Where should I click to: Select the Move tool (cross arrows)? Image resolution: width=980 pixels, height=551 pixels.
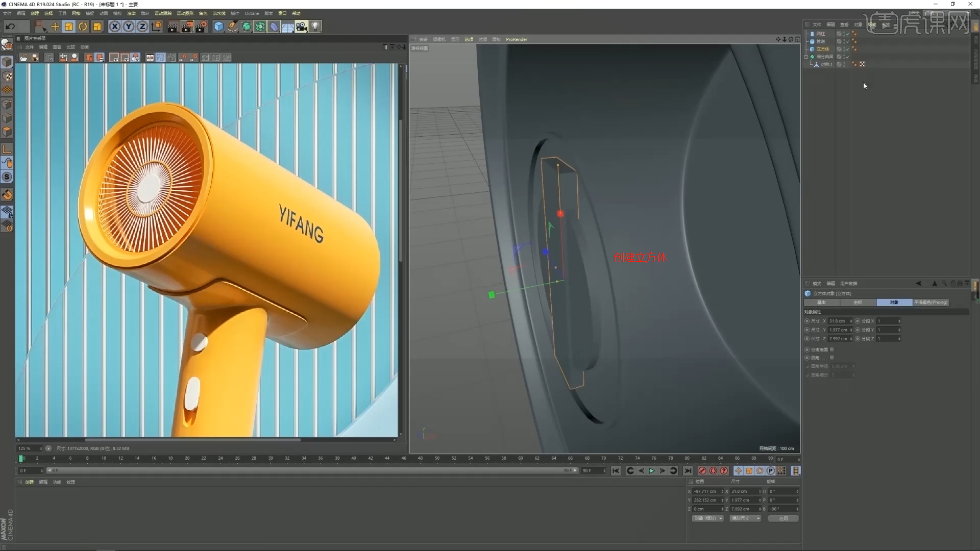pos(55,27)
